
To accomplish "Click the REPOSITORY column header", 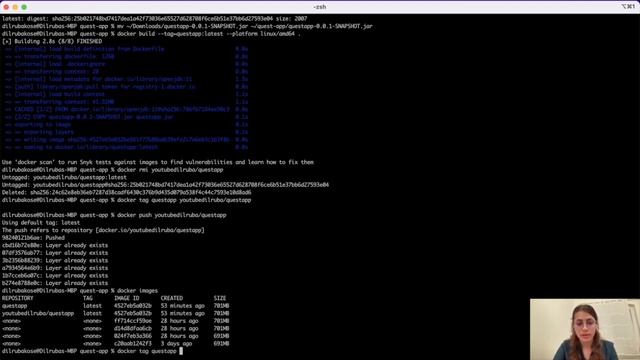I will pyautogui.click(x=18, y=298).
